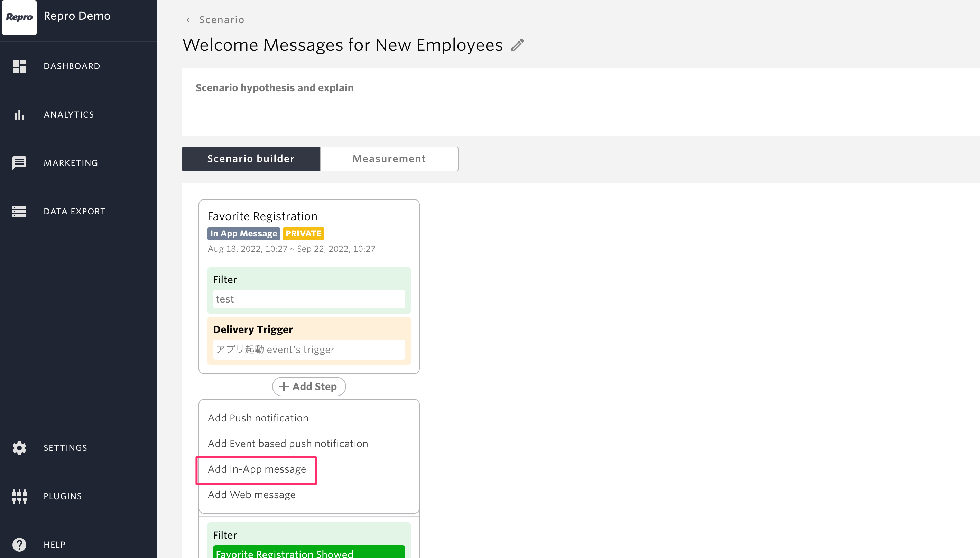Click the Welcome Messages for New Employees title
The image size is (980, 558).
click(x=343, y=45)
